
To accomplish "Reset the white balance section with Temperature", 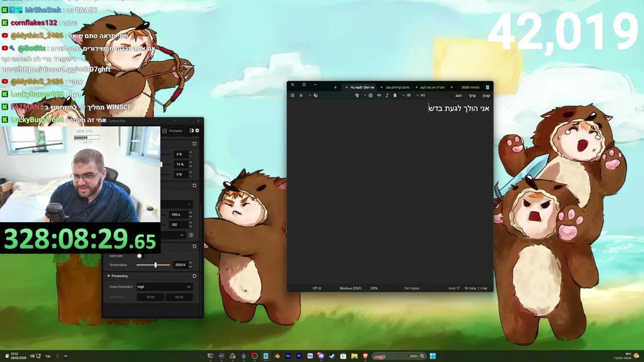I will click(x=194, y=246).
